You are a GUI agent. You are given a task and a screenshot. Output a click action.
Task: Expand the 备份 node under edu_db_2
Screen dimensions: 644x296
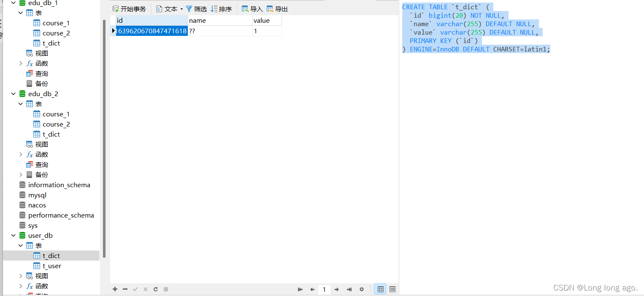coord(21,175)
